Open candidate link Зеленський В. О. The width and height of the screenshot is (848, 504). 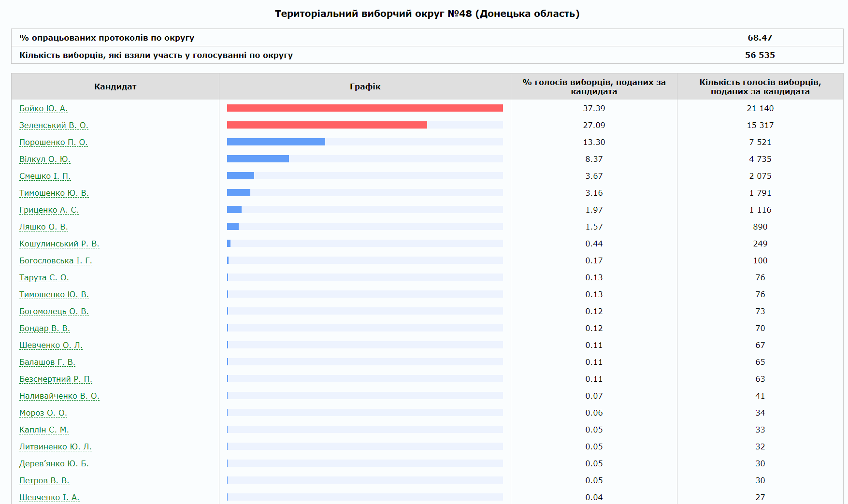[x=54, y=125]
